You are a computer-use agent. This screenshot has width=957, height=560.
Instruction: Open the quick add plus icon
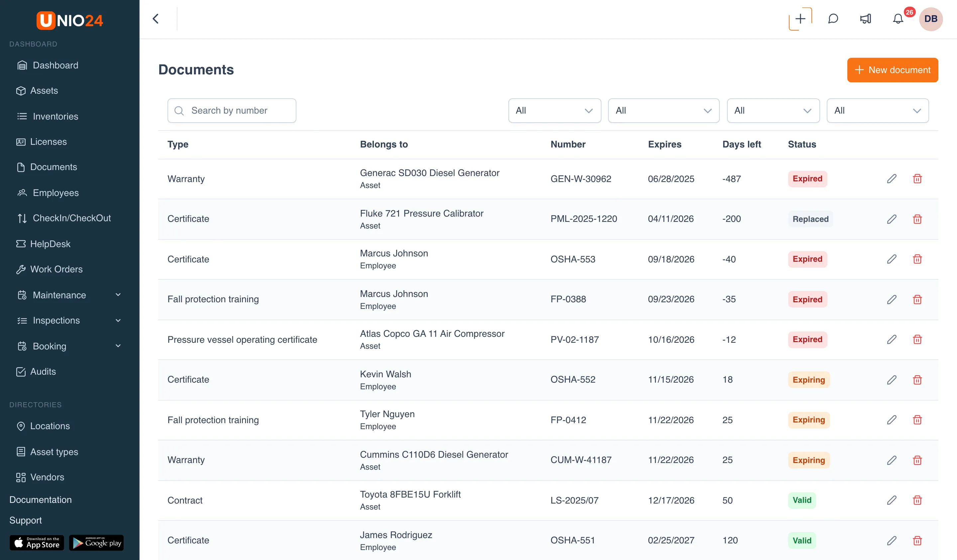pos(800,19)
